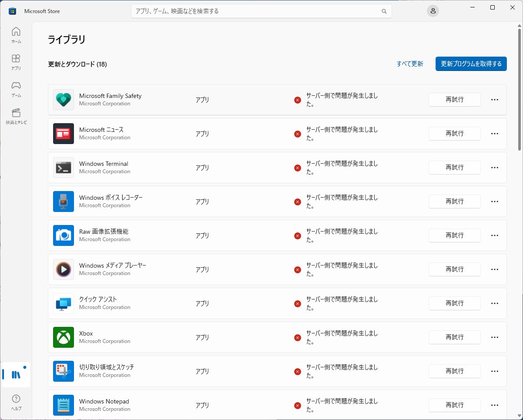Click the Windows Notepad app icon
This screenshot has height=420, width=523.
[64, 405]
